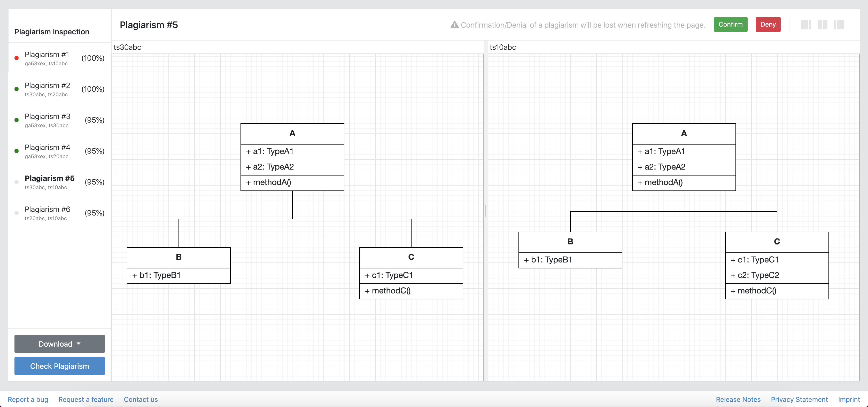
Task: Click the red status dot beside Plagiarism #1
Action: click(x=17, y=58)
